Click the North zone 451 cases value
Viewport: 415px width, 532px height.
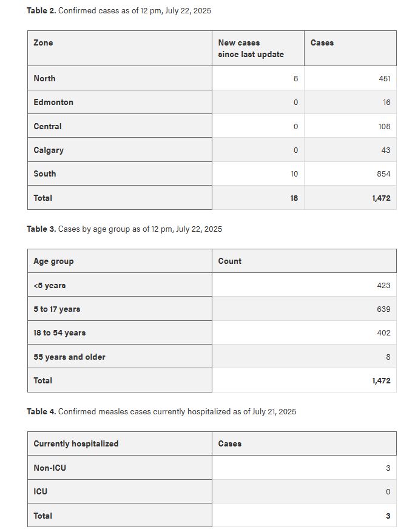[x=383, y=79]
